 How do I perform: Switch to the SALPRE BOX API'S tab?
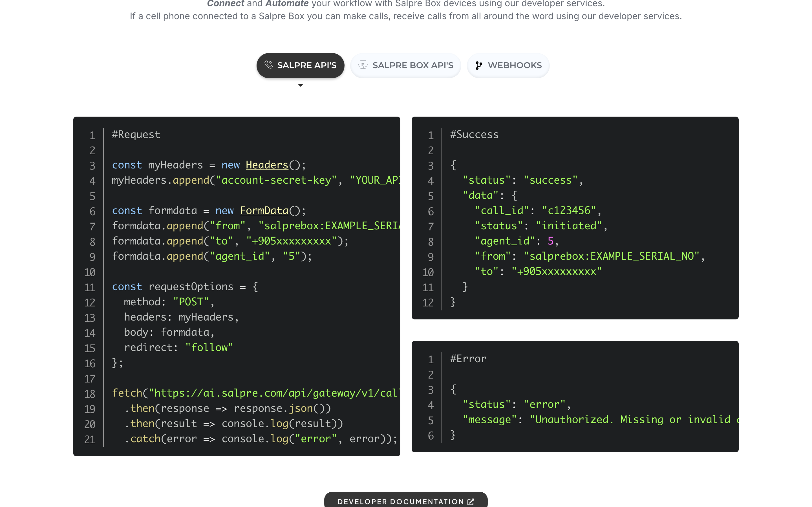coord(406,65)
